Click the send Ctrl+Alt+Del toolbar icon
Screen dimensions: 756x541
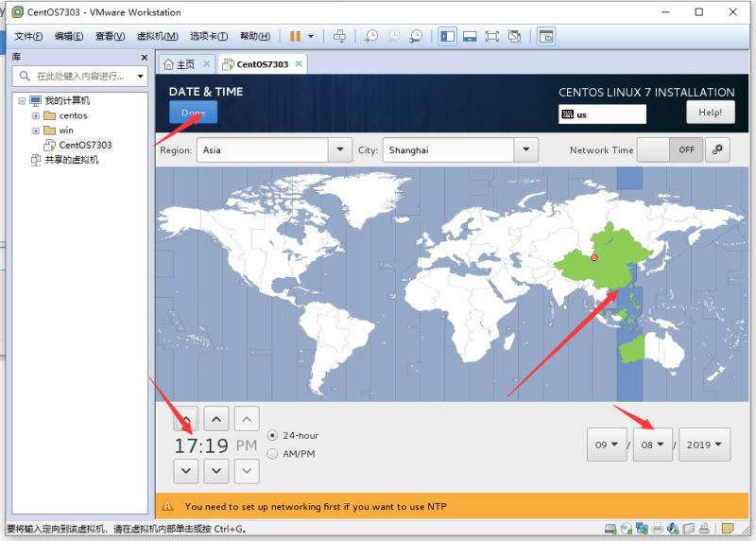tap(340, 36)
